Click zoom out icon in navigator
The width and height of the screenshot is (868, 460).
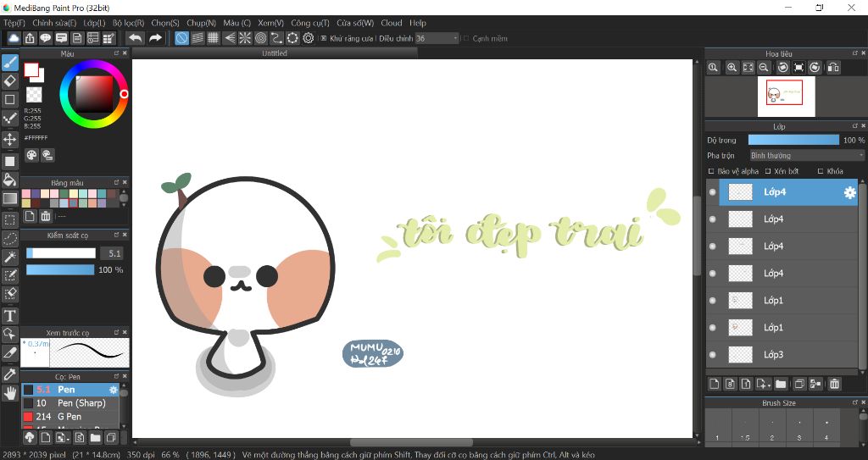click(x=764, y=67)
